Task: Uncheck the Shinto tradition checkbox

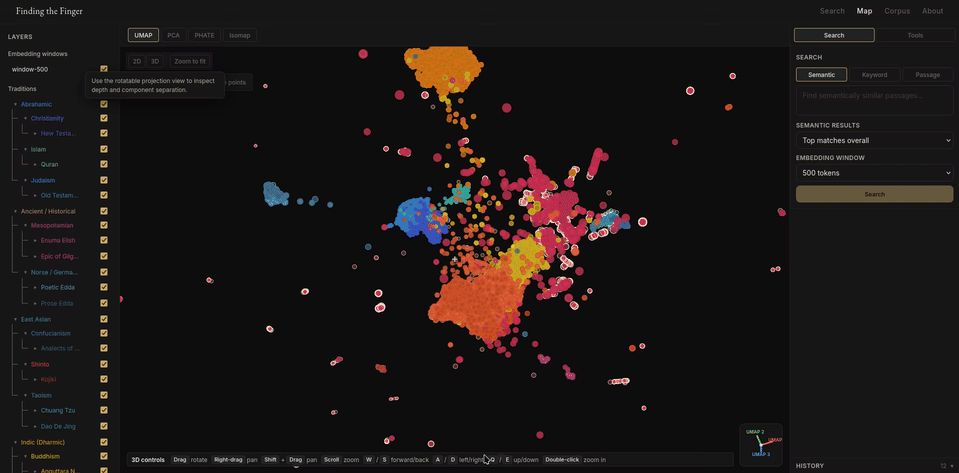Action: (104, 364)
